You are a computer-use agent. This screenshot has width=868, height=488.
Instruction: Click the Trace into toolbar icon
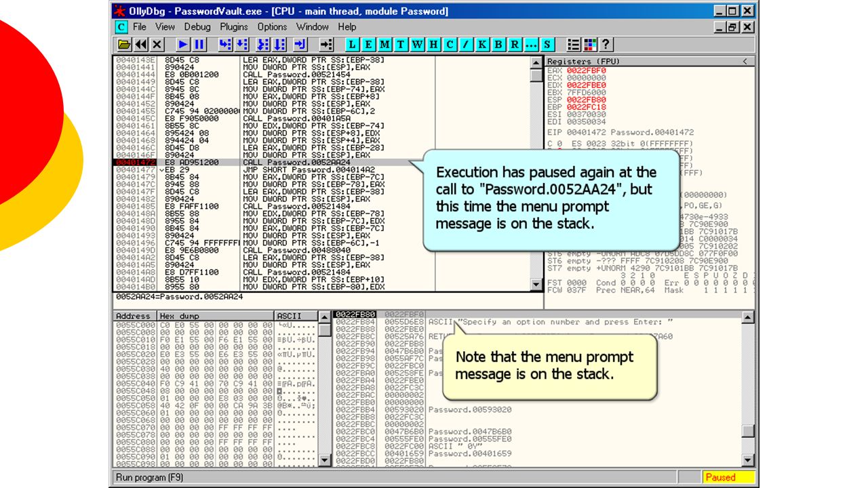264,45
